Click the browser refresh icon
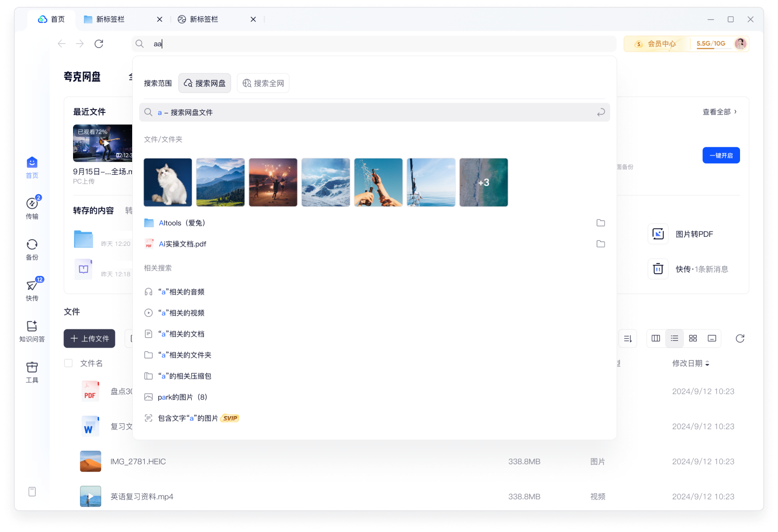778x532 pixels. click(x=99, y=44)
